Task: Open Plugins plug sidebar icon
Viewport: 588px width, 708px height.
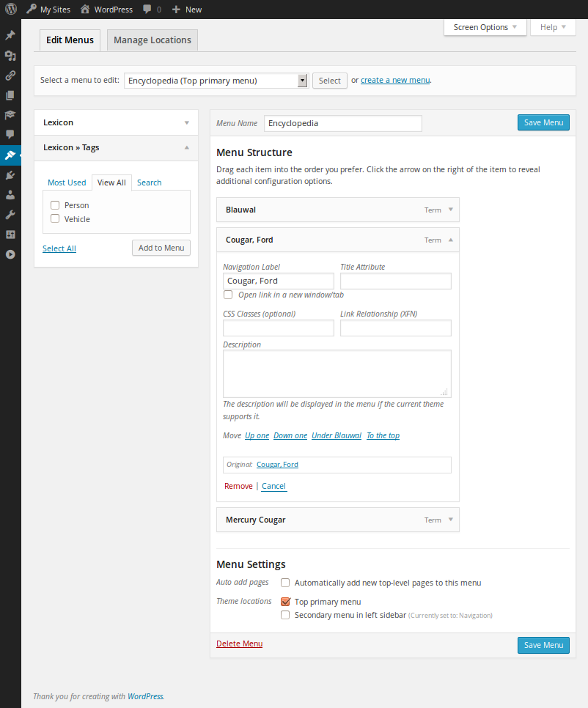Action: [x=10, y=175]
